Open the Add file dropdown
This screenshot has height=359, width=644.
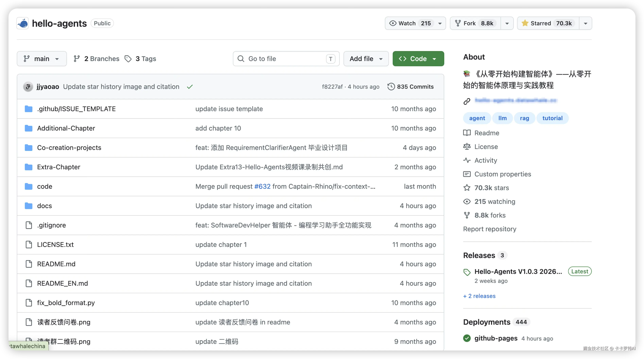pos(366,59)
